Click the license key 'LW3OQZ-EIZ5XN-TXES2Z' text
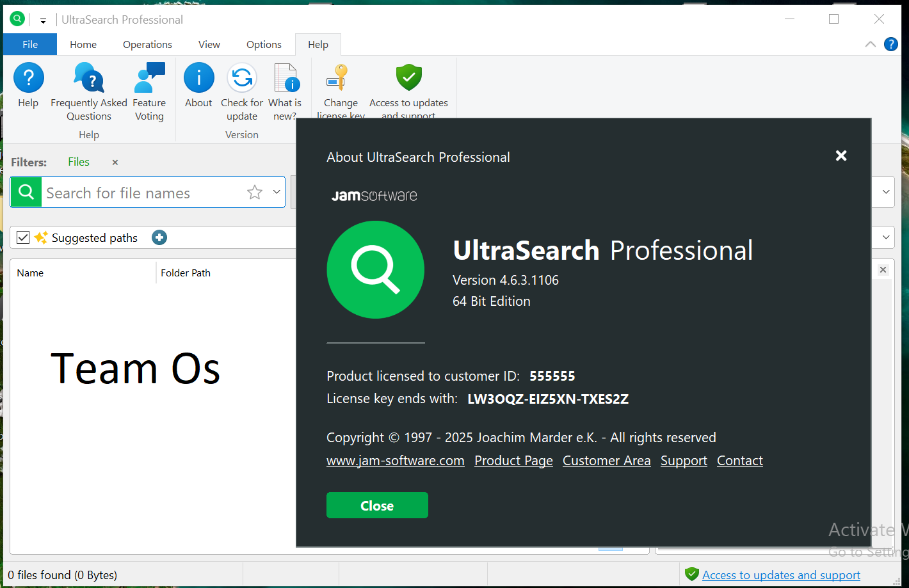 coord(548,399)
